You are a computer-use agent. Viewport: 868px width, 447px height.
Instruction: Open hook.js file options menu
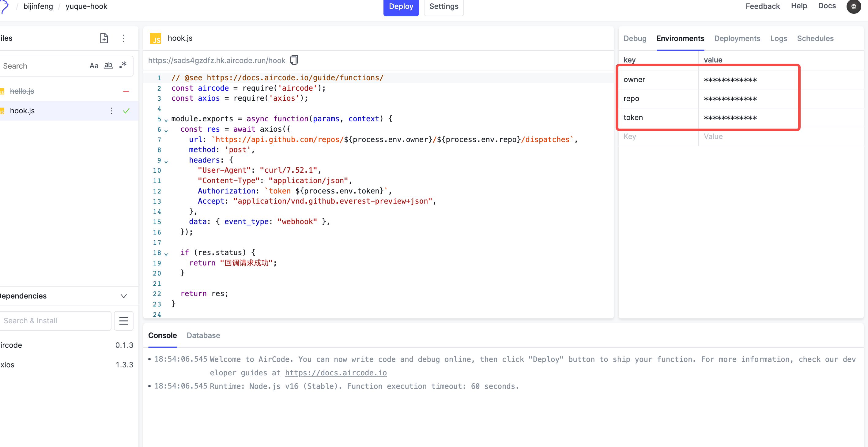click(111, 111)
